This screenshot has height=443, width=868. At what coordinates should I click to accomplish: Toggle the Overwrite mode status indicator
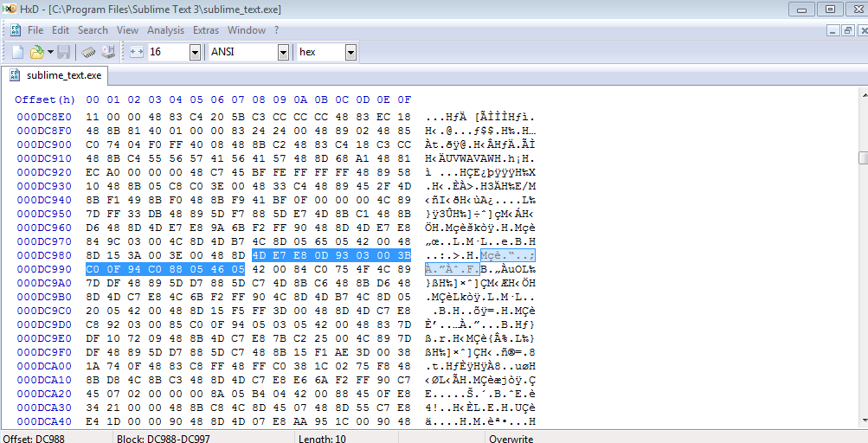click(x=511, y=439)
